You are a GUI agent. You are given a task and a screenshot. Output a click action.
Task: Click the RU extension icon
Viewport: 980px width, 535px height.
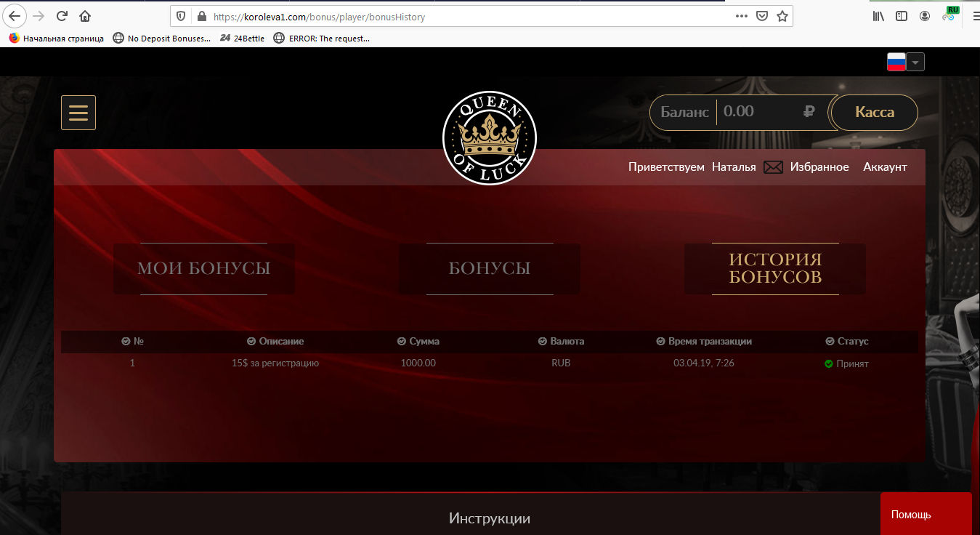[x=950, y=15]
